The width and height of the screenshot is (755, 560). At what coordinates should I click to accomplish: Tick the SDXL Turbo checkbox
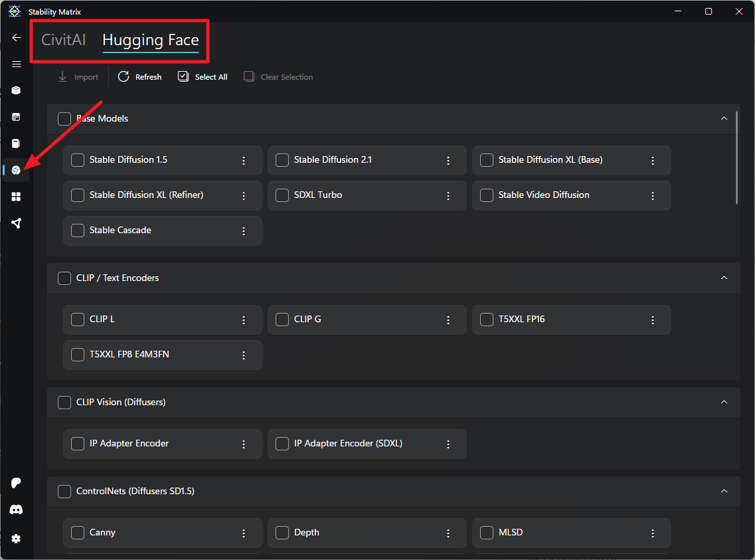point(282,195)
